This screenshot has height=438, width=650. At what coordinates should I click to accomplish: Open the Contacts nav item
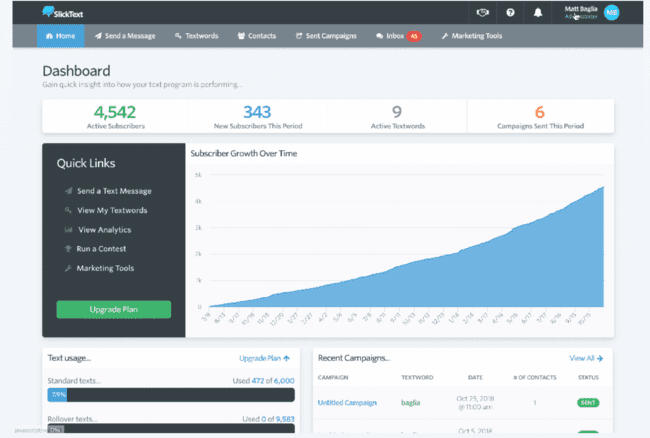tap(256, 36)
